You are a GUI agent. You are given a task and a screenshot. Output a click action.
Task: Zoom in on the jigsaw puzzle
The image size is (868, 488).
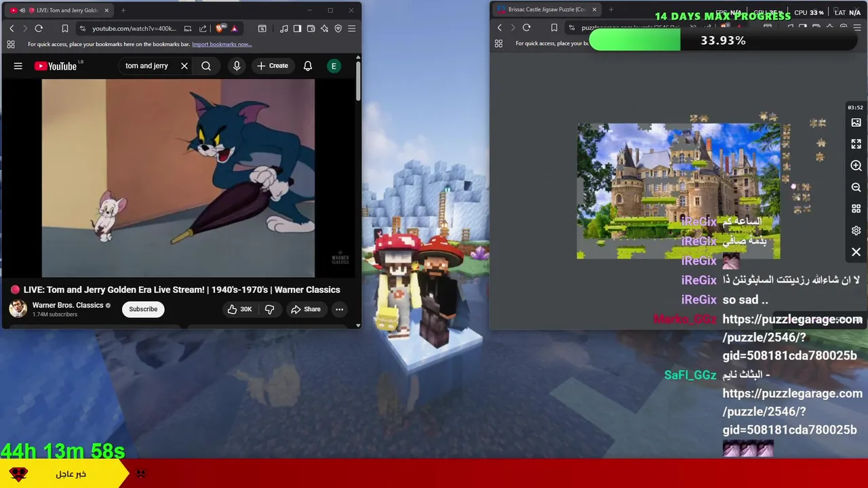coord(856,166)
